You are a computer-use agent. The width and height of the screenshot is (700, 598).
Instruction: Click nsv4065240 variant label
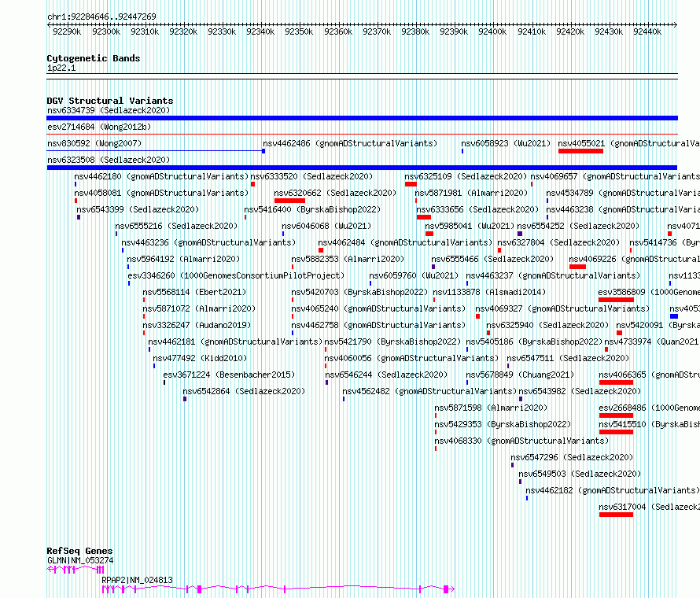(x=378, y=308)
